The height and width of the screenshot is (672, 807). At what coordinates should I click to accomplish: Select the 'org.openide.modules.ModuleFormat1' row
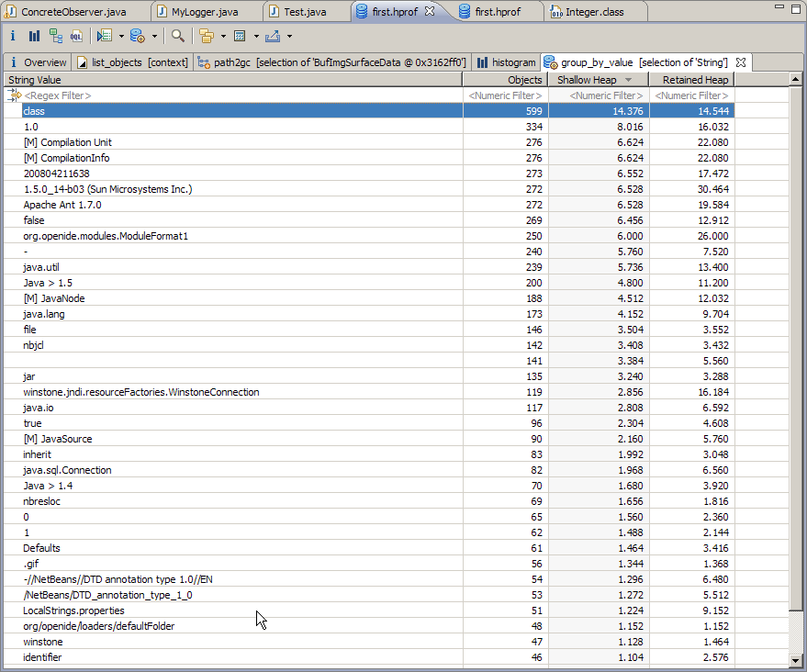click(369, 236)
